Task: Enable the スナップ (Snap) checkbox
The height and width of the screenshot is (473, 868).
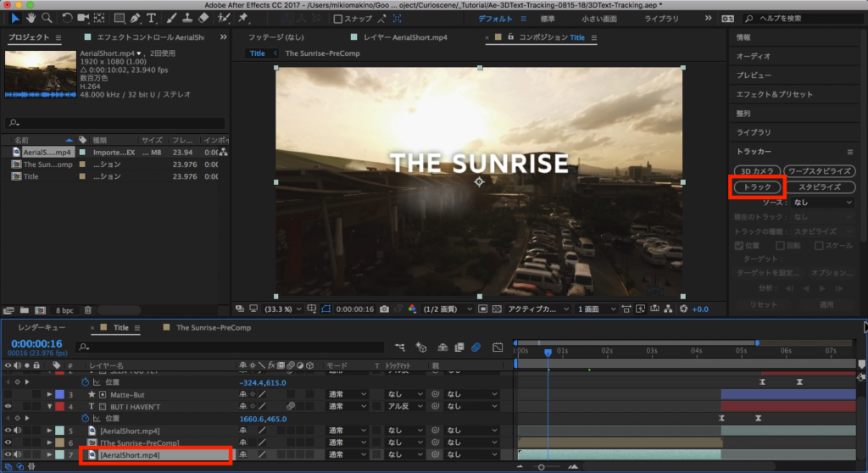Action: pos(338,19)
